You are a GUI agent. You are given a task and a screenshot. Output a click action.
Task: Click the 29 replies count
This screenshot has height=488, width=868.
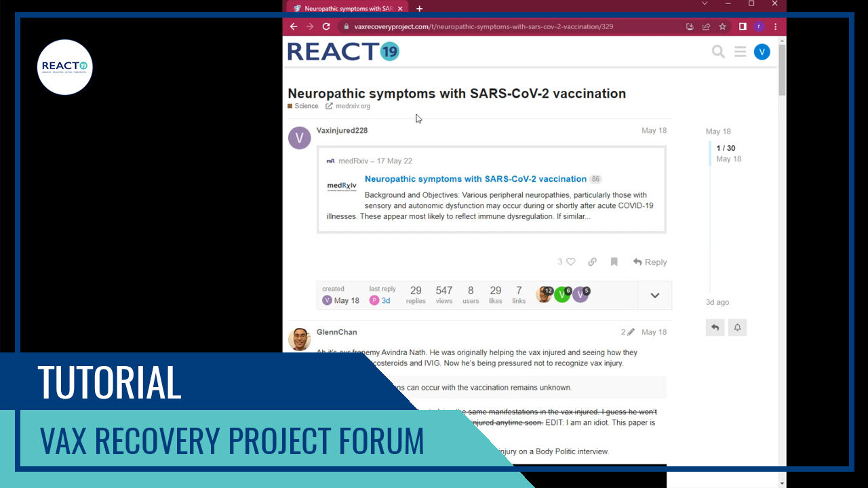coord(416,295)
